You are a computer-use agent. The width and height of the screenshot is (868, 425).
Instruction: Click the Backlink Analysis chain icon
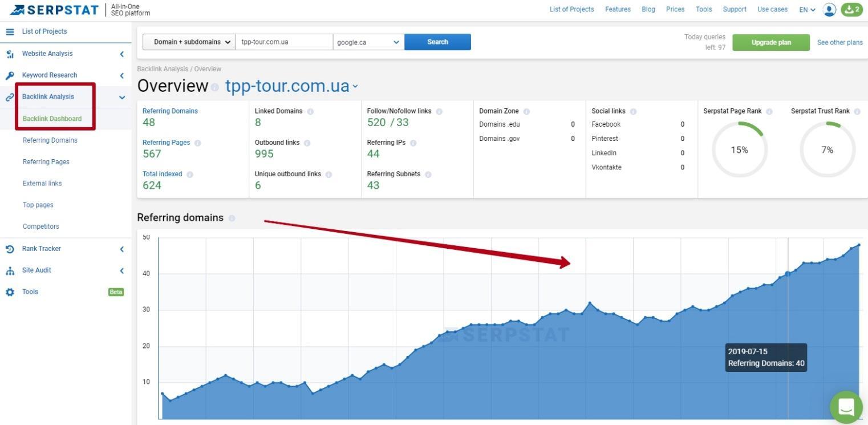point(10,97)
